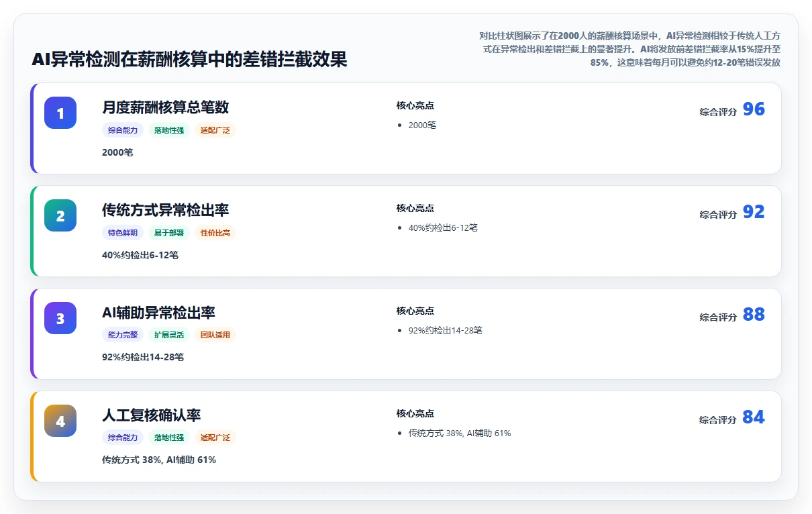812x514 pixels.
Task: Click the score value 88
Action: pos(754,315)
